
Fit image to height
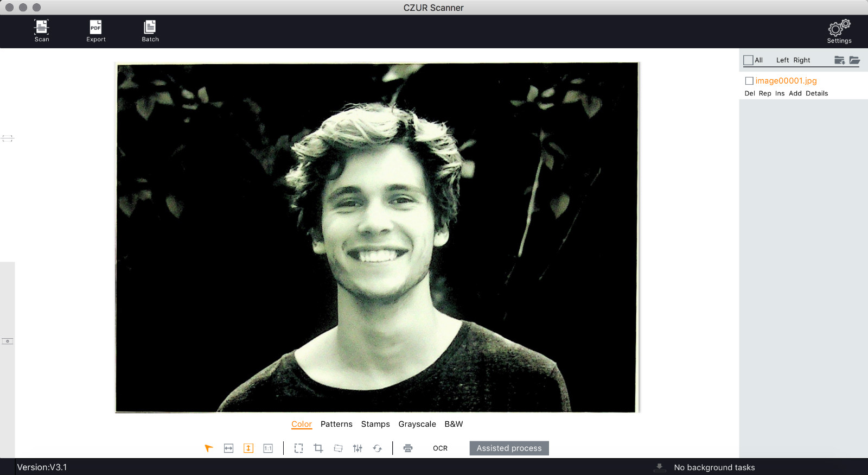(x=248, y=448)
